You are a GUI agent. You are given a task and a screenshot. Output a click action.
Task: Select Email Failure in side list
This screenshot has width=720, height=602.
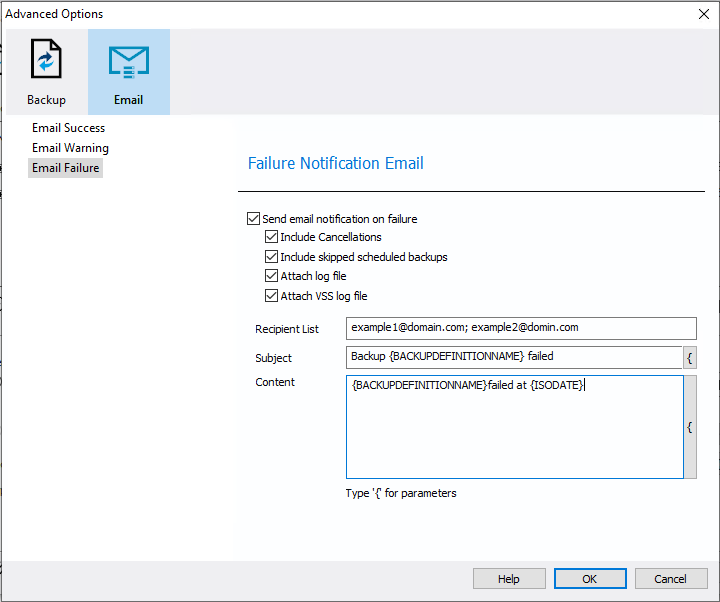click(x=65, y=168)
